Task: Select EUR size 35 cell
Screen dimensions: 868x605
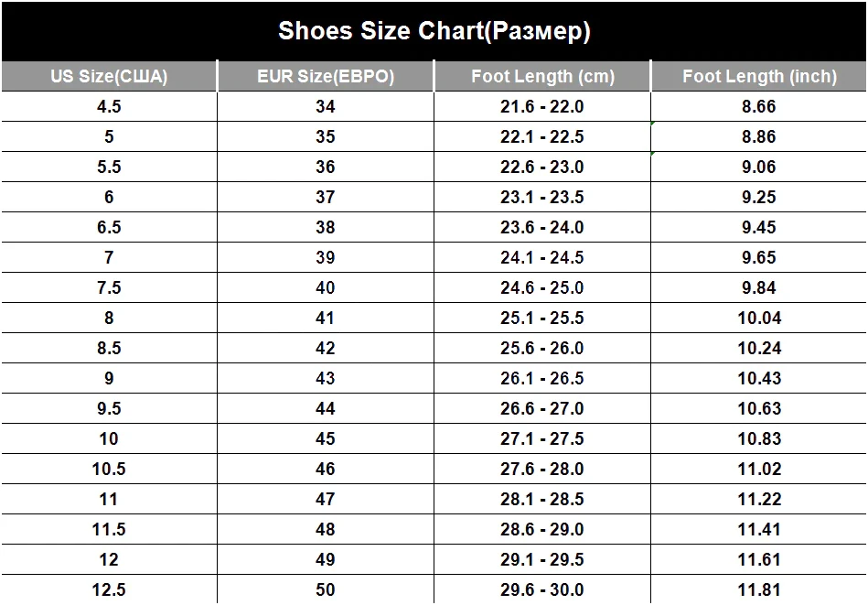Action: (326, 137)
